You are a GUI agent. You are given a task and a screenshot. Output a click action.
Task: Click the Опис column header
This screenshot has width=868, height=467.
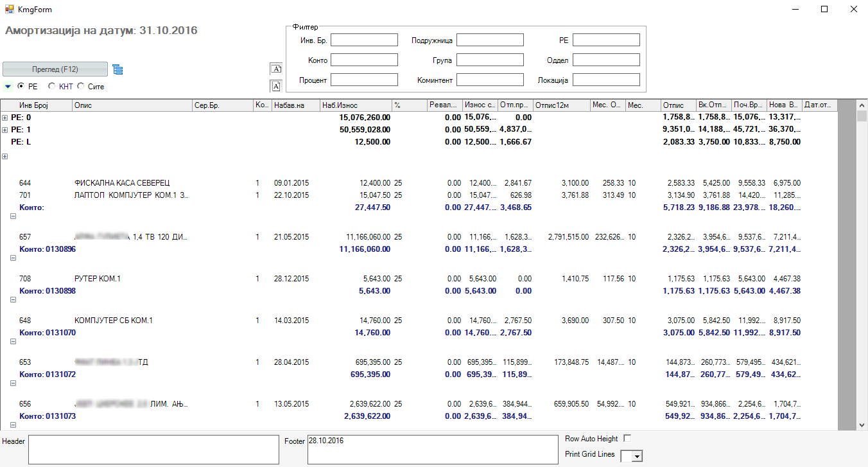pyautogui.click(x=131, y=105)
